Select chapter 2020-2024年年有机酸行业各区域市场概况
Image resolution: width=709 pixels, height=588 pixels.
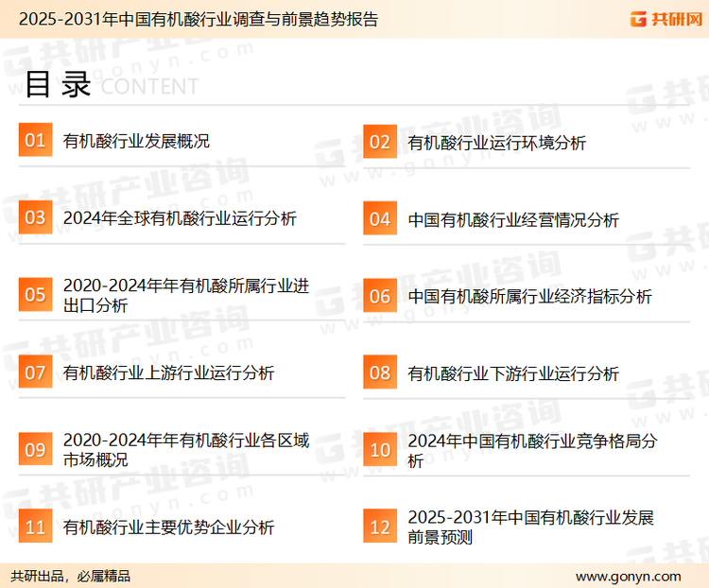186,450
